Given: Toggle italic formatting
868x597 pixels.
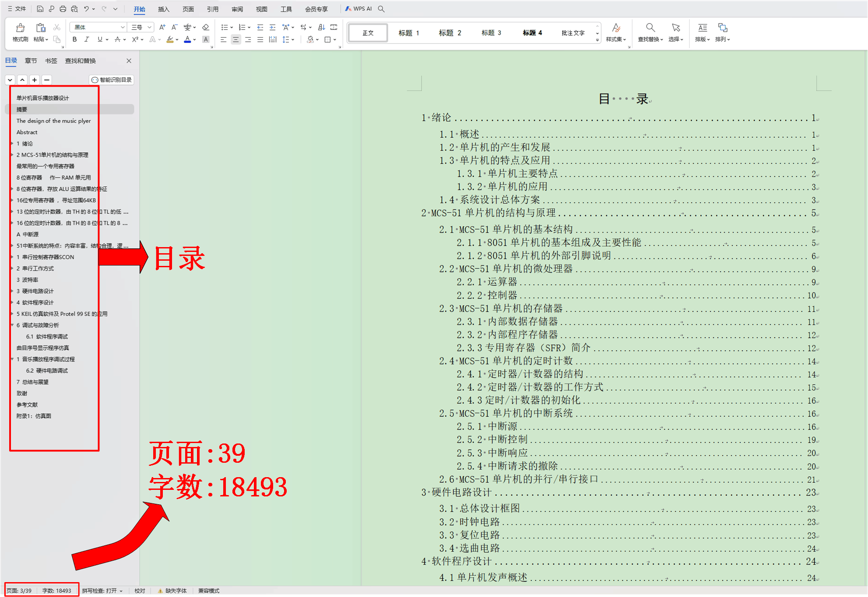Looking at the screenshot, I should coord(87,39).
